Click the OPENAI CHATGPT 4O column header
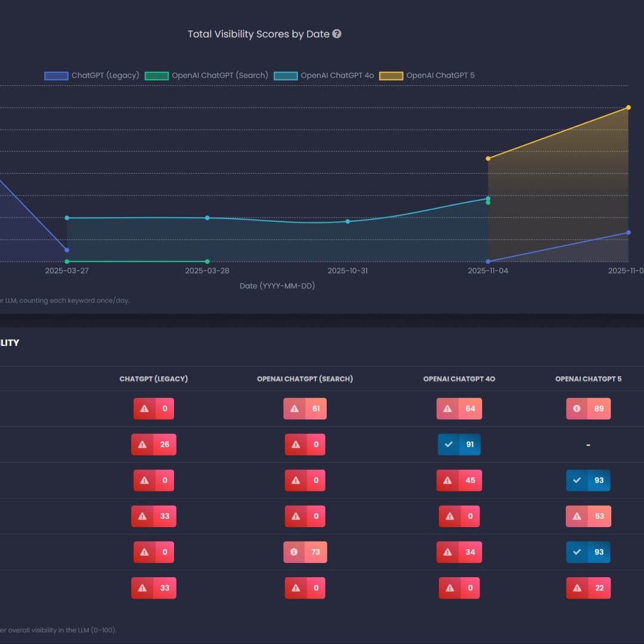This screenshot has height=644, width=644. pos(459,379)
